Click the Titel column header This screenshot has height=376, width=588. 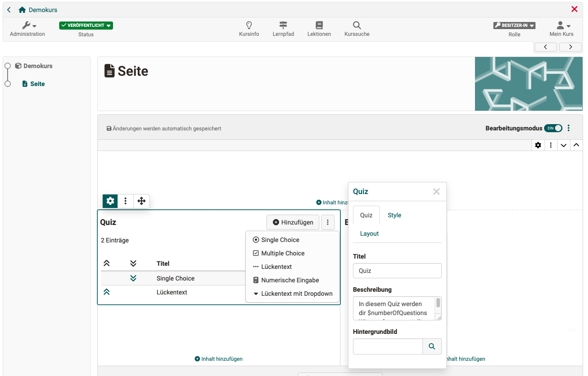[163, 264]
